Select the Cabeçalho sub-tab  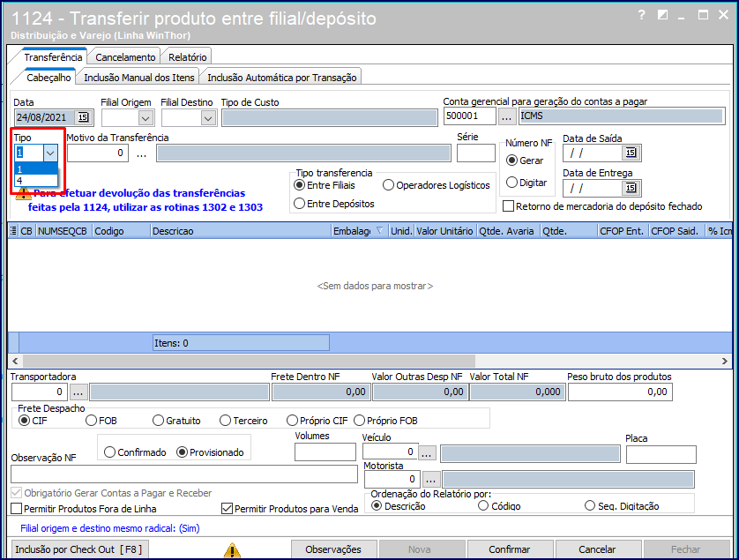coord(49,78)
